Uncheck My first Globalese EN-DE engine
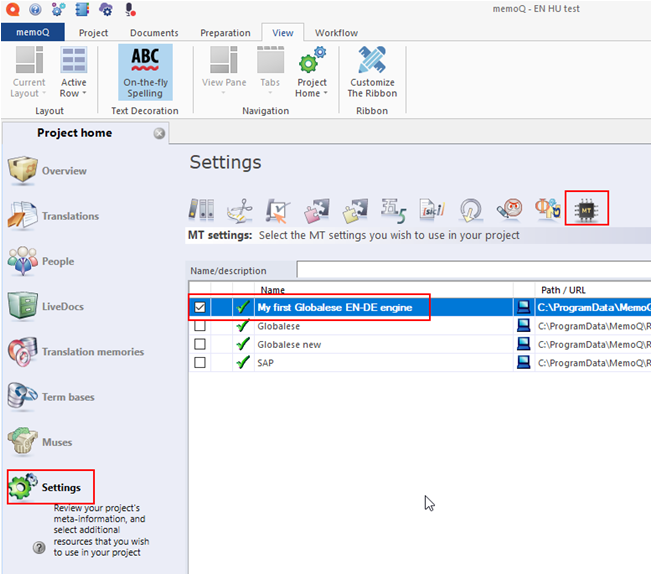This screenshot has height=575, width=652. pos(200,308)
